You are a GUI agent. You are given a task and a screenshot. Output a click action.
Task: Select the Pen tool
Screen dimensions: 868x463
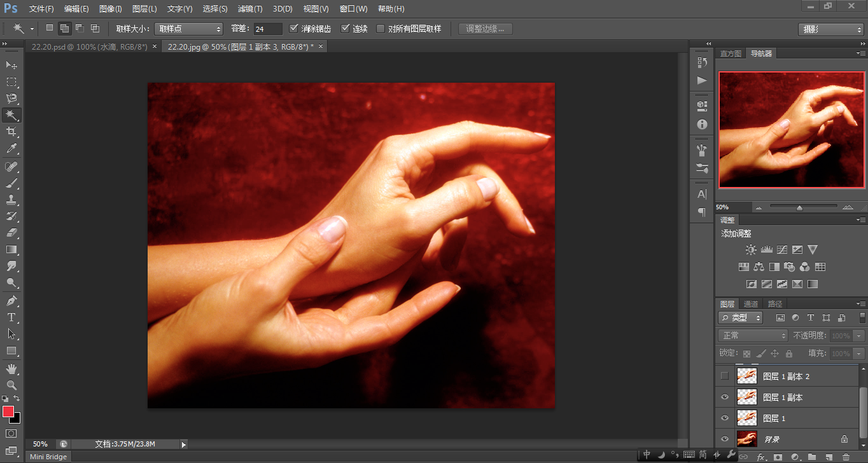pos(11,300)
